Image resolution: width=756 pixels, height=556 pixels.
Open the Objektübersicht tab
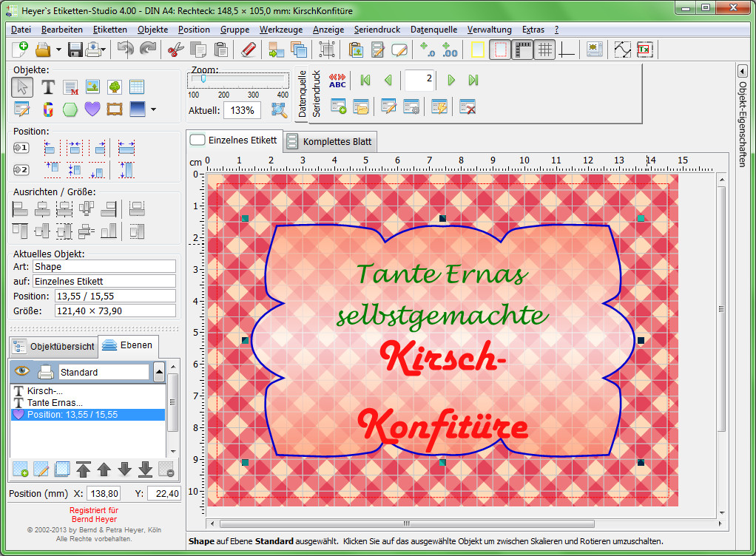[x=54, y=346]
